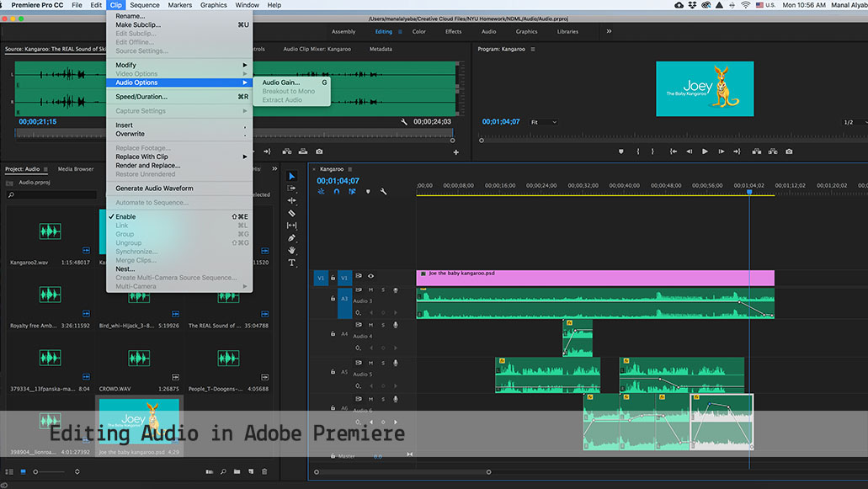The height and width of the screenshot is (489, 868).
Task: Switch to the Effects workspace tab
Action: click(x=453, y=32)
